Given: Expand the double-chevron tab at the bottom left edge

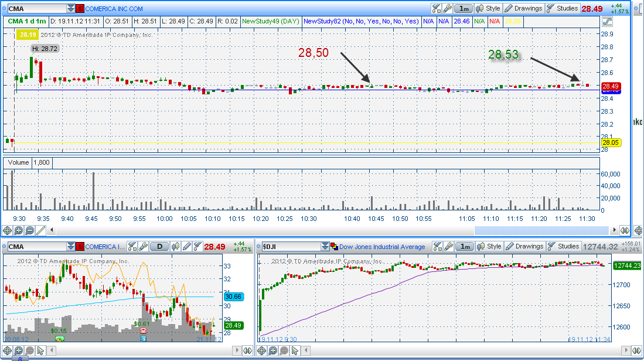Looking at the screenshot, I should [20, 359].
